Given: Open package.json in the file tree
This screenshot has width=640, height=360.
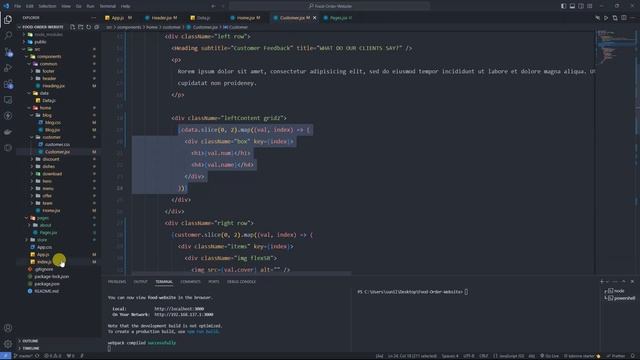Looking at the screenshot, I should point(47,284).
